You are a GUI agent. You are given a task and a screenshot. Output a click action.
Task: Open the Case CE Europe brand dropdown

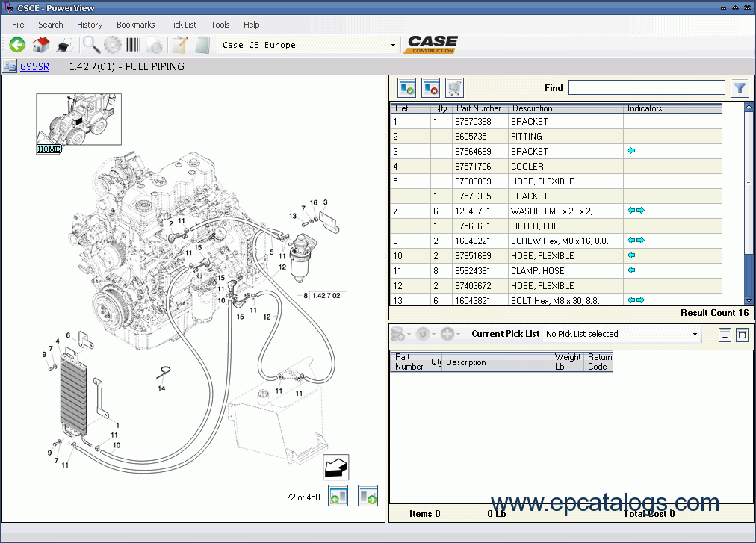click(393, 46)
